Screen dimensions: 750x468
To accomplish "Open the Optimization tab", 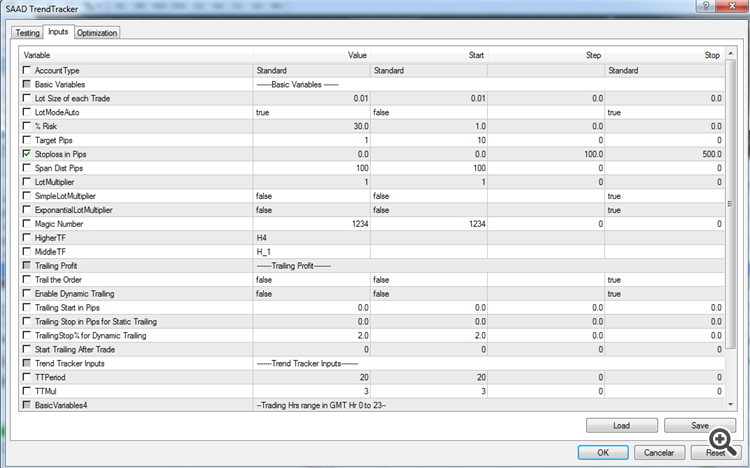I will tap(97, 33).
